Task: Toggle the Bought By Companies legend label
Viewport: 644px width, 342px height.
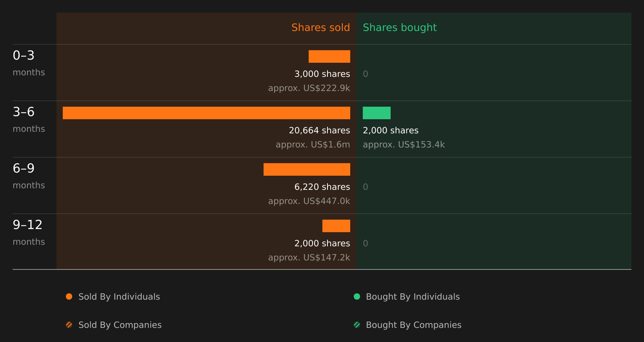Action: coord(413,325)
